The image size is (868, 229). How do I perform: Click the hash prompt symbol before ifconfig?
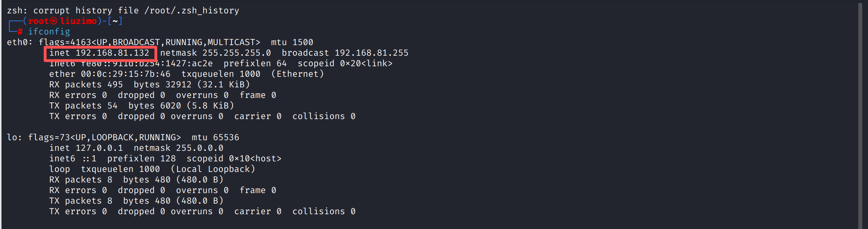point(20,32)
